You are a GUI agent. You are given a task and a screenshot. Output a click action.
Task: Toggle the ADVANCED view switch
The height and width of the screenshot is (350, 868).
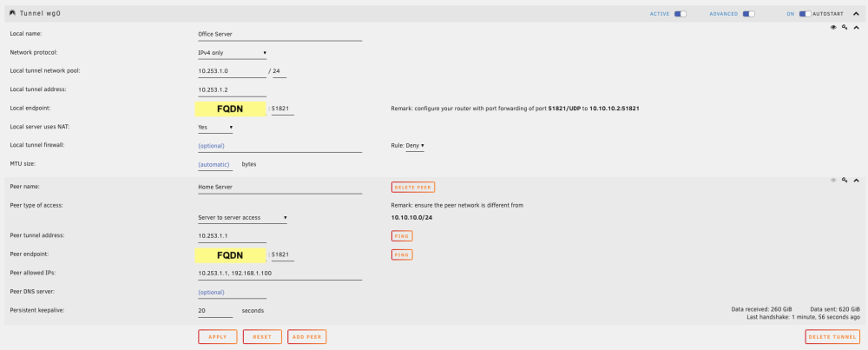749,14
